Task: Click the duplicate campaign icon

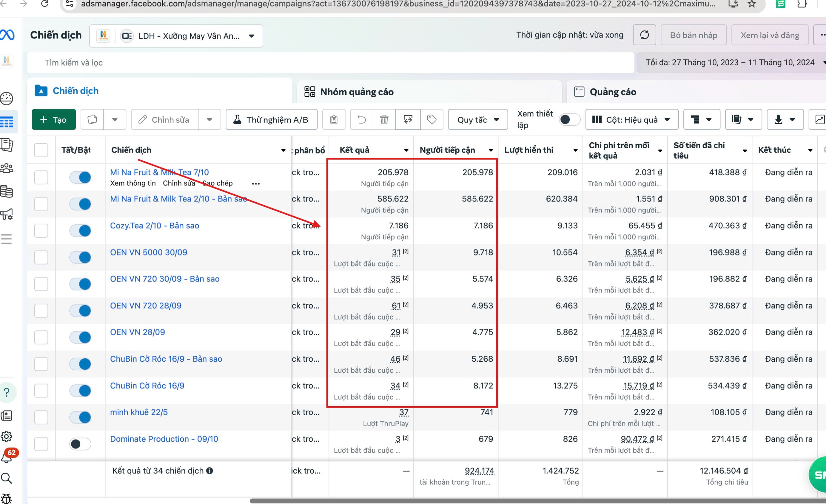Action: click(x=92, y=119)
